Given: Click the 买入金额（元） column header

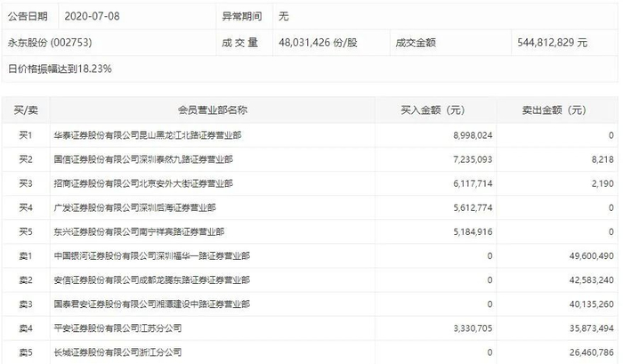Looking at the screenshot, I should pos(433,110).
